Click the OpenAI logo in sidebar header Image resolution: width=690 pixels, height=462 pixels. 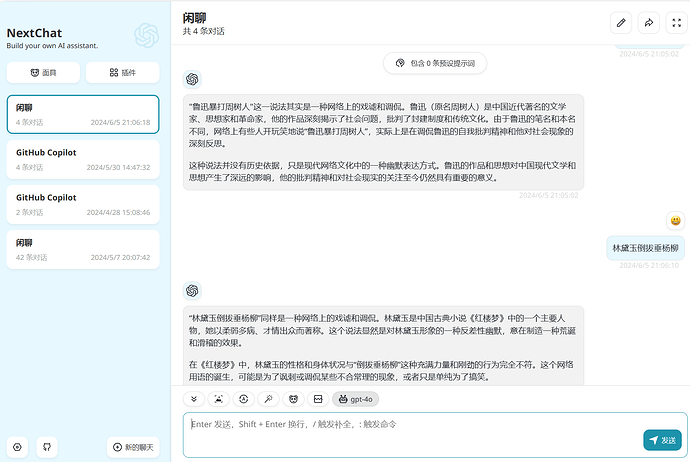coord(147,35)
